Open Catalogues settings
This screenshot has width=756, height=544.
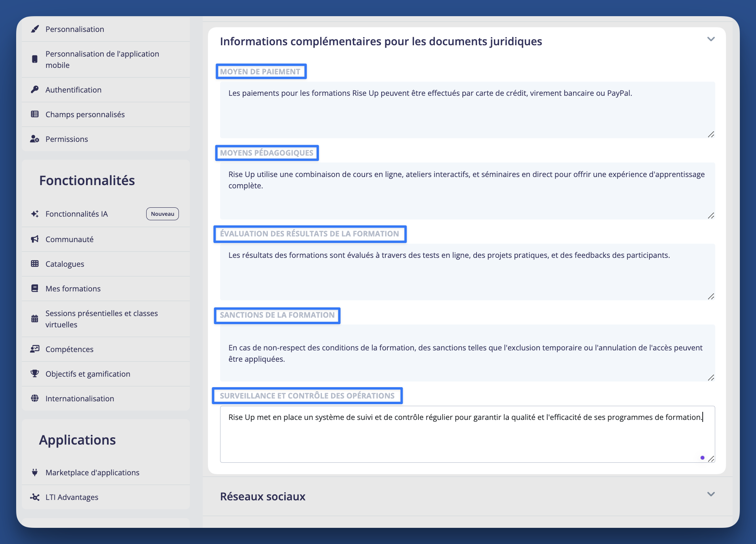106,264
